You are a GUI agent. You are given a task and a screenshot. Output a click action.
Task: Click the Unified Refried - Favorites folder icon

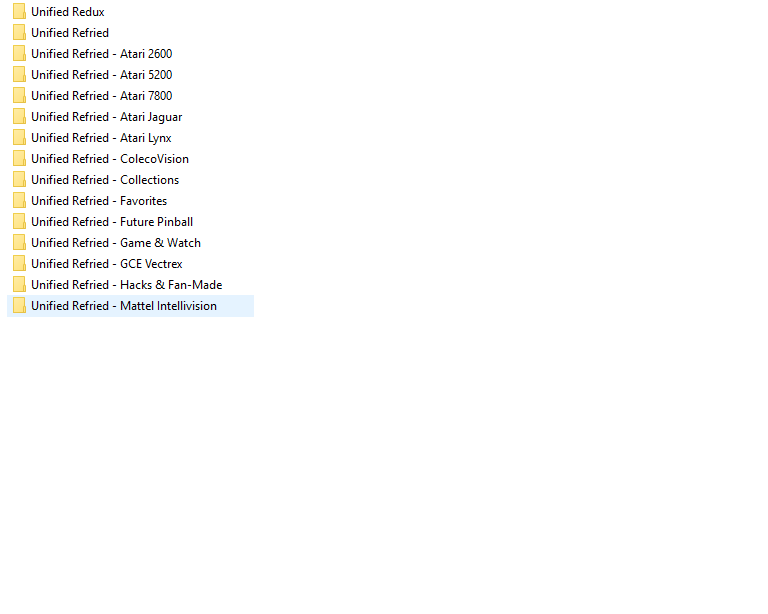click(19, 201)
